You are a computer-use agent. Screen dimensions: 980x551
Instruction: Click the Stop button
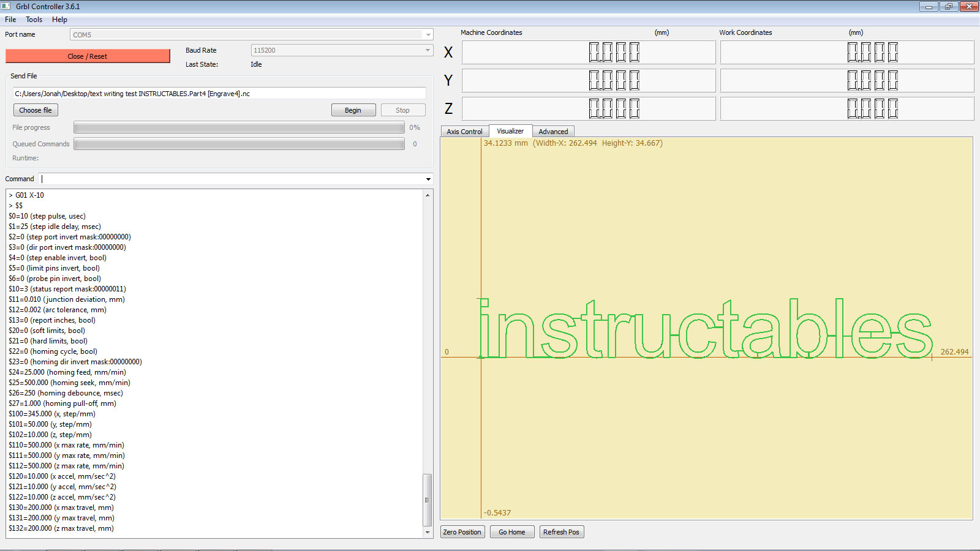(402, 110)
